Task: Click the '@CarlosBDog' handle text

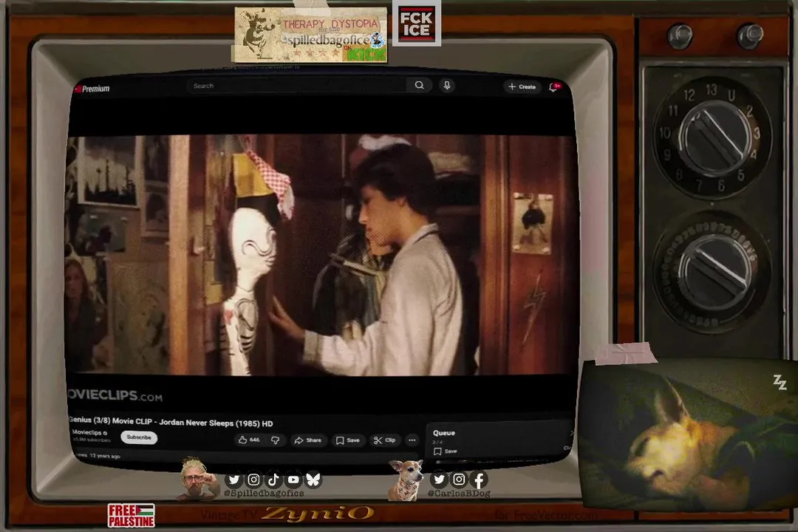Action: click(459, 494)
